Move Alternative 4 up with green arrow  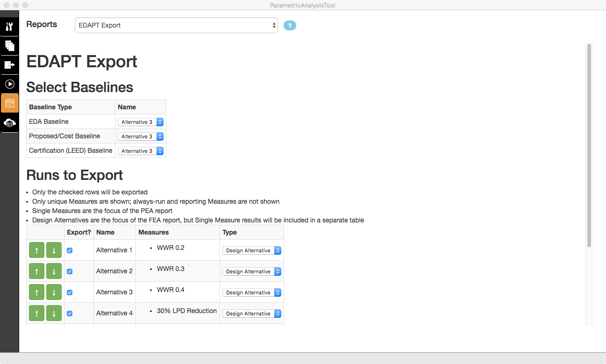36,313
